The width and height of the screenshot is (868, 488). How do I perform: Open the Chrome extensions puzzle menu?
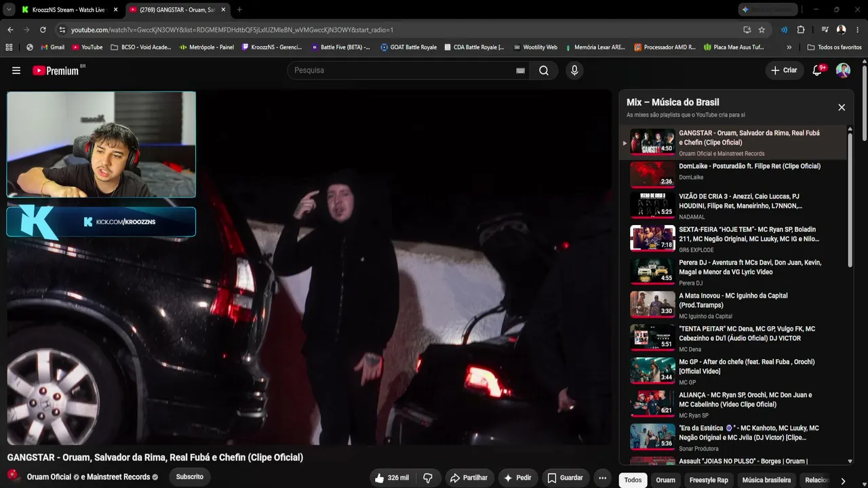(x=801, y=30)
